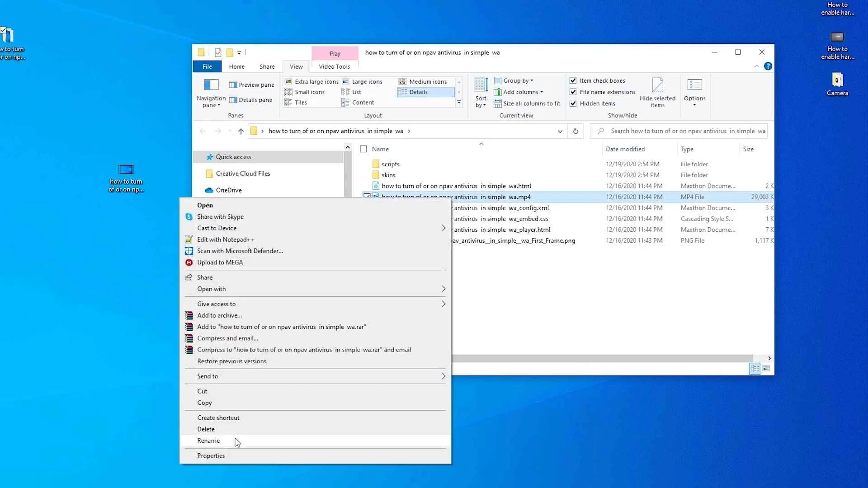Open the Add columns dropdown

point(519,92)
